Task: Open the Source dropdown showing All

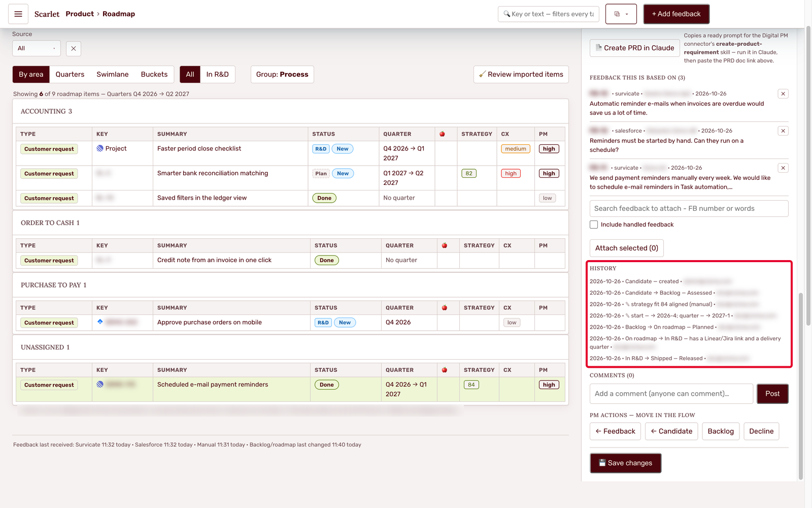Action: click(37, 48)
